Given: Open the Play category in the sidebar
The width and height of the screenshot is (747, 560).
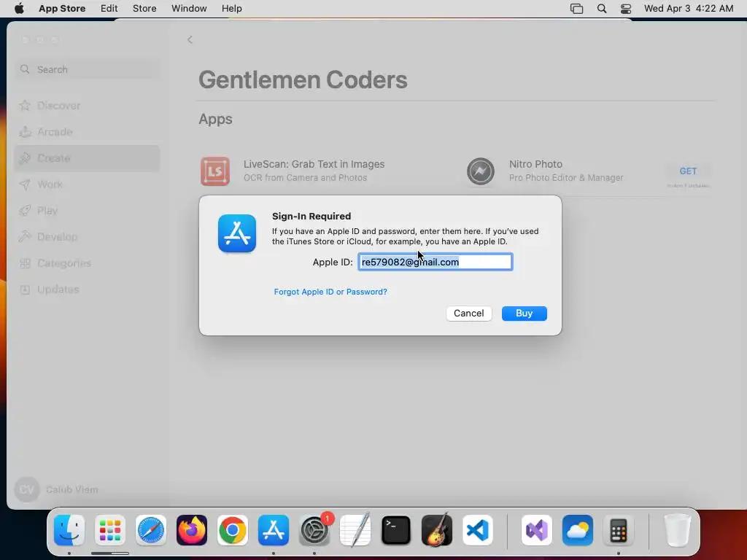Looking at the screenshot, I should point(88,211).
